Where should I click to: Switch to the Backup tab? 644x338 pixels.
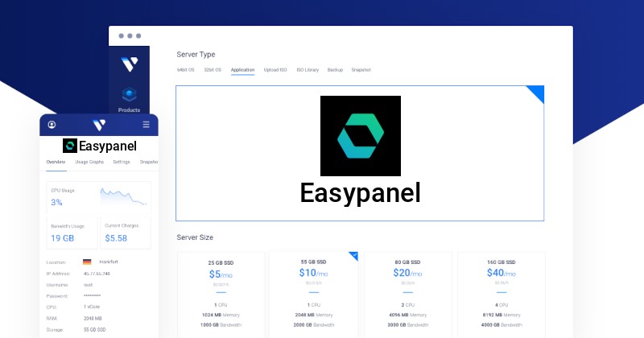tap(335, 70)
